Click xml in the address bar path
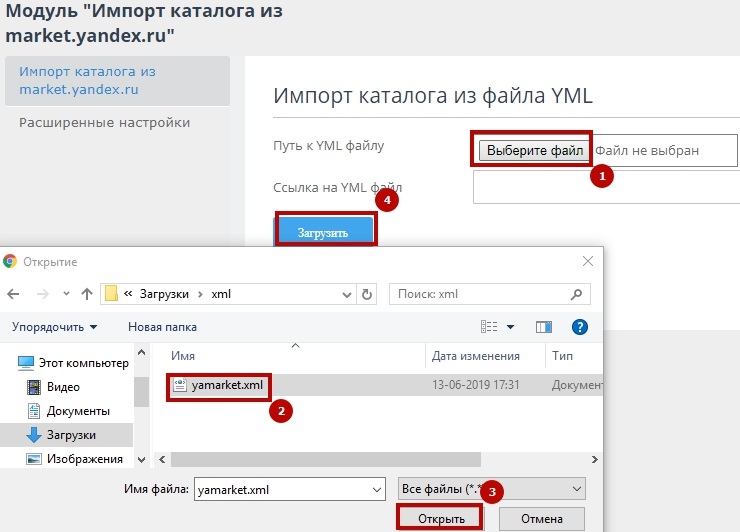This screenshot has height=532, width=740. (x=221, y=294)
